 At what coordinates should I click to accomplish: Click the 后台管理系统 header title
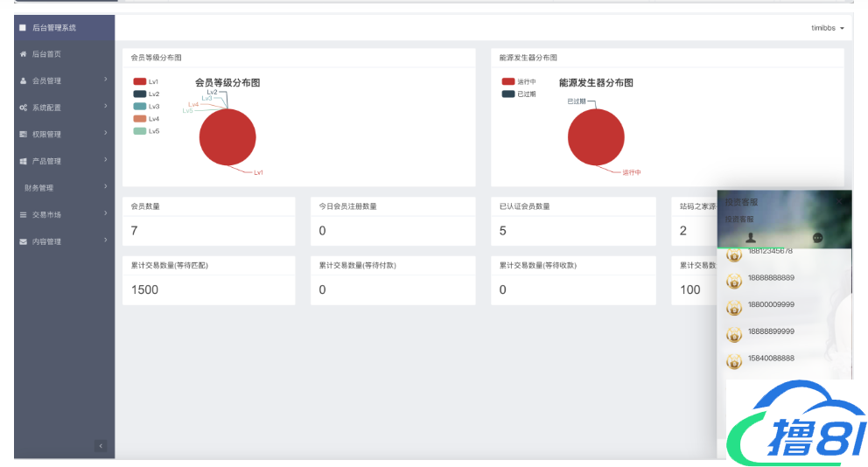coord(54,28)
